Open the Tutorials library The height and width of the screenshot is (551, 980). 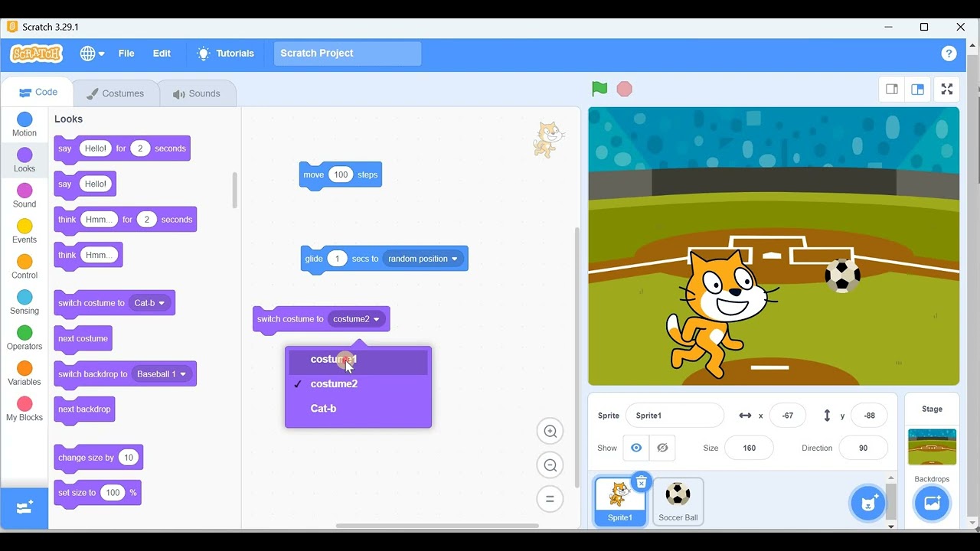225,54
